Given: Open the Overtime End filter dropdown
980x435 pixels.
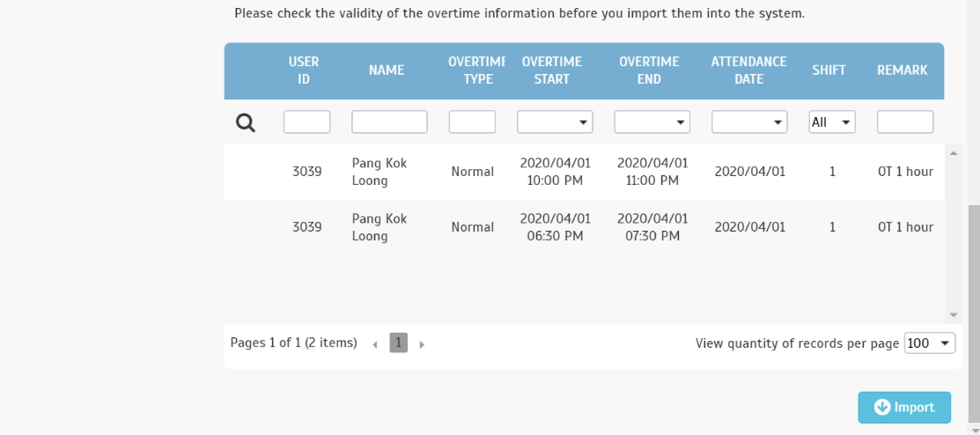Looking at the screenshot, I should [x=652, y=122].
